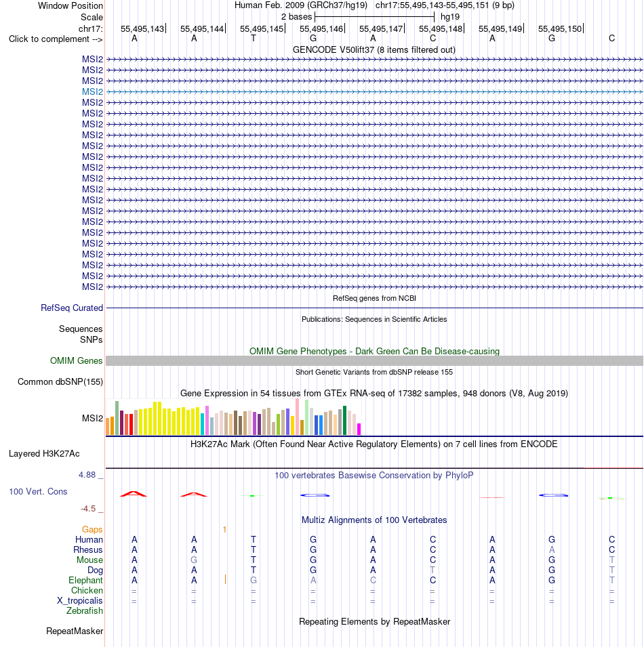Open the OMIM Genes track label
This screenshot has width=644, height=647.
click(x=77, y=360)
